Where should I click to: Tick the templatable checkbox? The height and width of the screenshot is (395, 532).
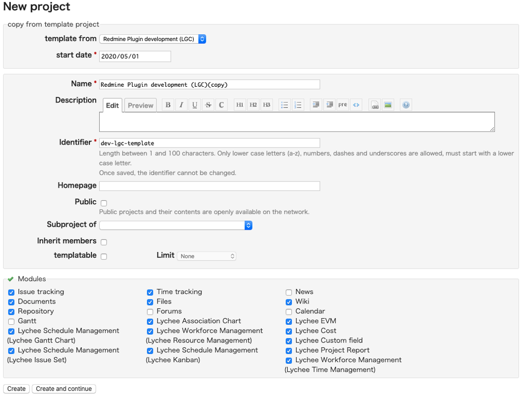[104, 257]
